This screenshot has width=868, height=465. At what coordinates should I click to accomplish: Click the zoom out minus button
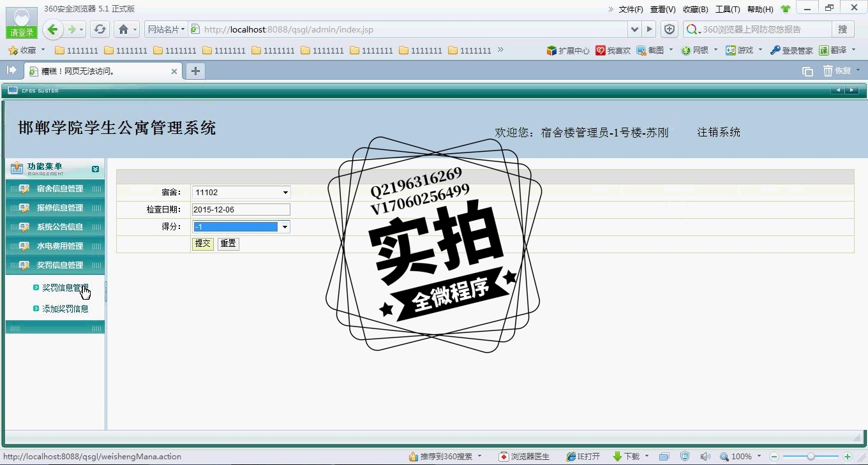pos(774,457)
